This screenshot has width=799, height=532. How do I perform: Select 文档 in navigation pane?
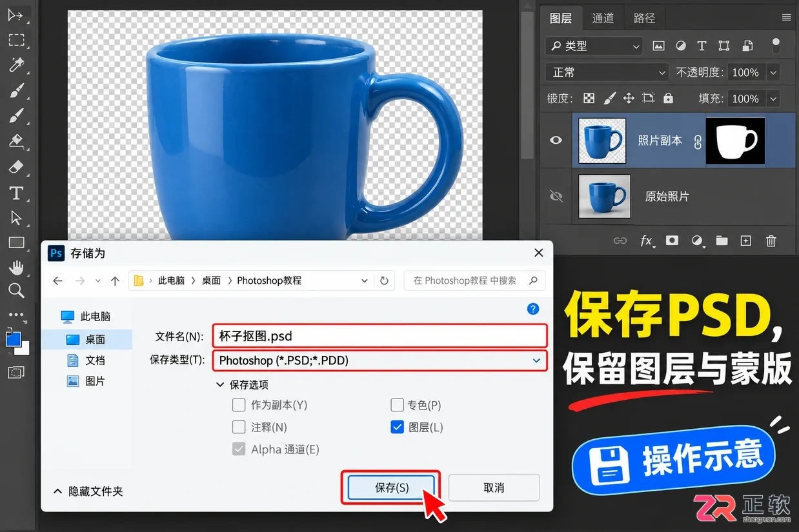tap(86, 360)
